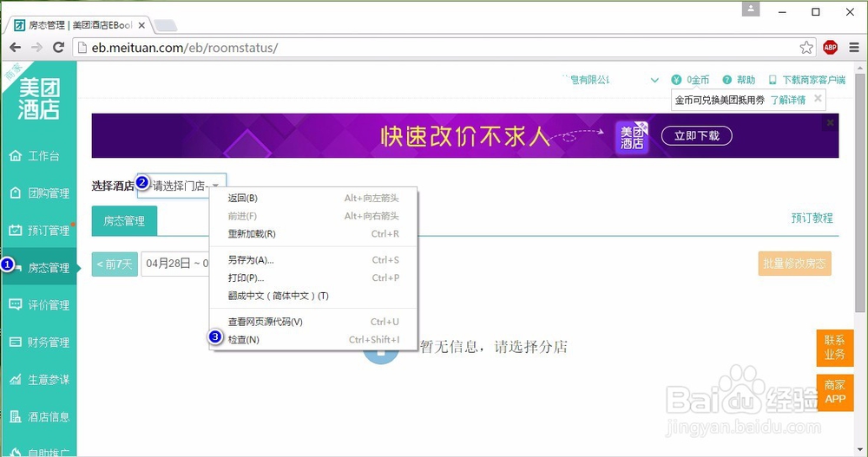The image size is (868, 457).
Task: Click the 前7天 button
Action: (x=115, y=264)
